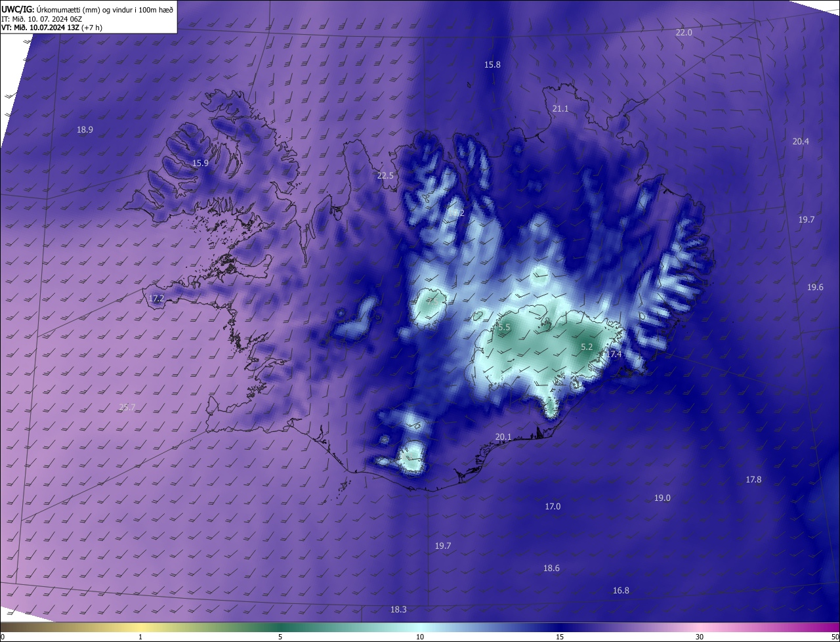Click the initial time line 'IT: Mið. 10. 07. 2024 06Z'
This screenshot has height=642, width=840.
pos(42,18)
